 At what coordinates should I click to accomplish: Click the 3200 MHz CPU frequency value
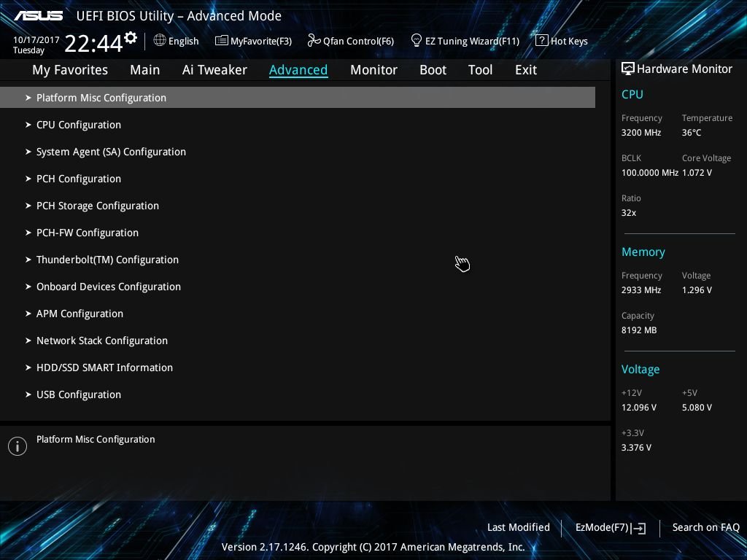tap(641, 133)
